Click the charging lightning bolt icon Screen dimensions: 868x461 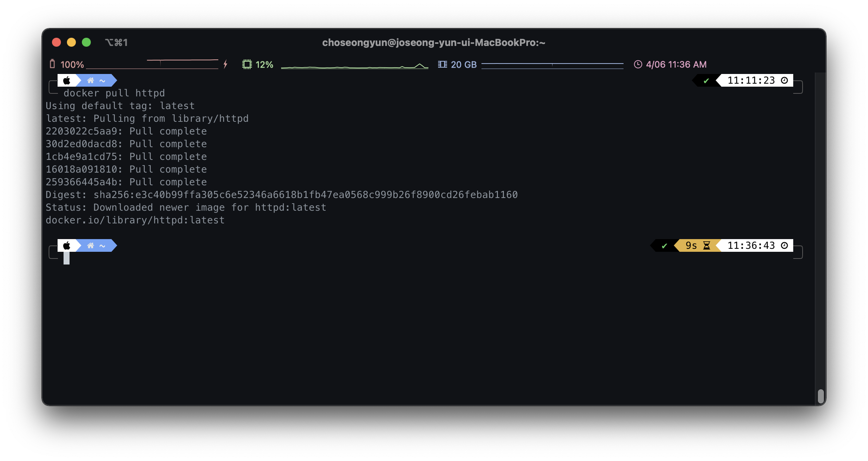coord(225,64)
